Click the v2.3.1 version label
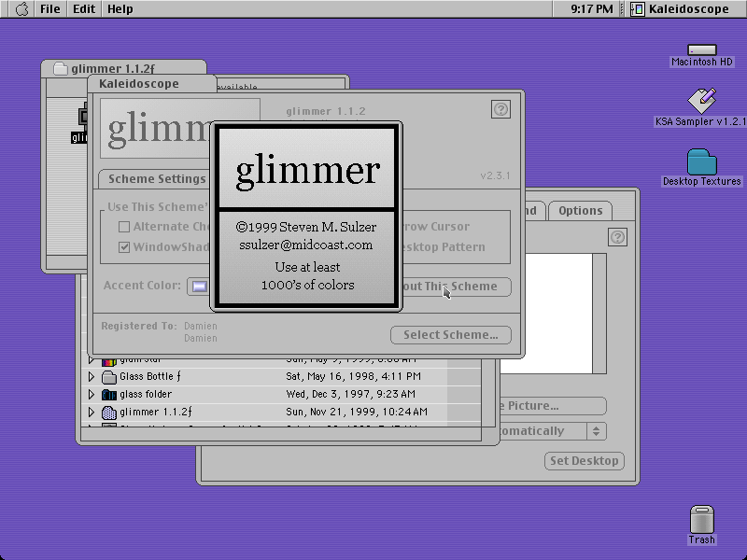Screen dimensions: 747x560 coord(495,175)
